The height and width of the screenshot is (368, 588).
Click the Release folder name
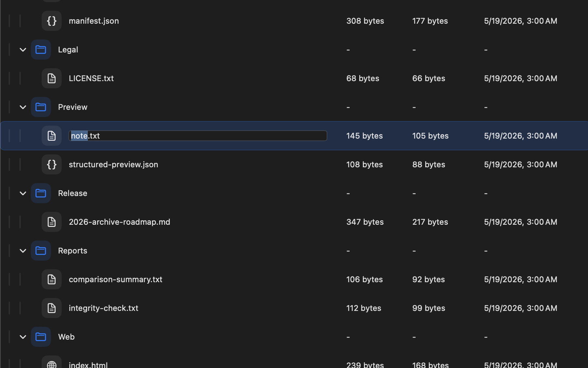pos(73,193)
